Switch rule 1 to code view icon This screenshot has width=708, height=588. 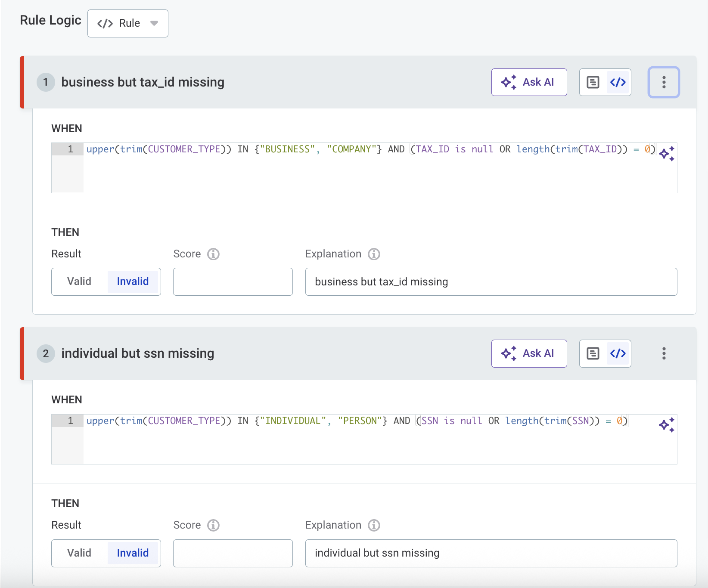(x=618, y=82)
